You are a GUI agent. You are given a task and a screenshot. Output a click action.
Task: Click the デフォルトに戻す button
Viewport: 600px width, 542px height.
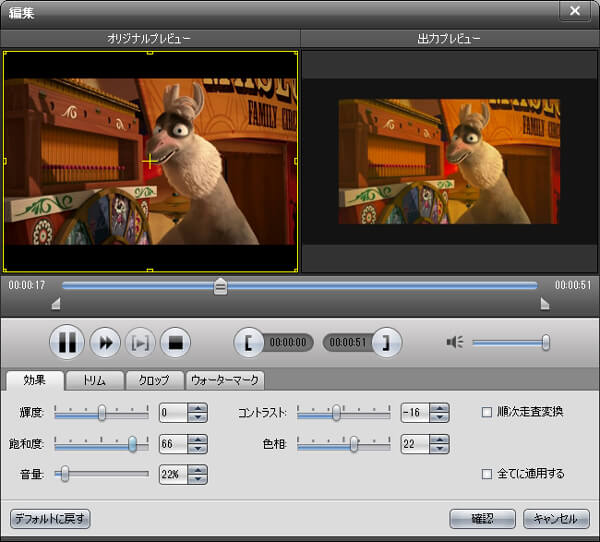coord(50,519)
